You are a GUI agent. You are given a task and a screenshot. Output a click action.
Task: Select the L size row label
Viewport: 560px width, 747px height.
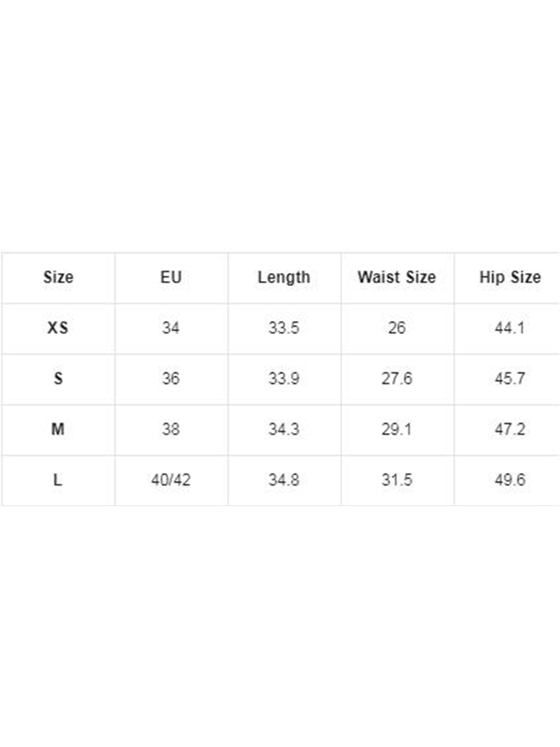(x=57, y=480)
